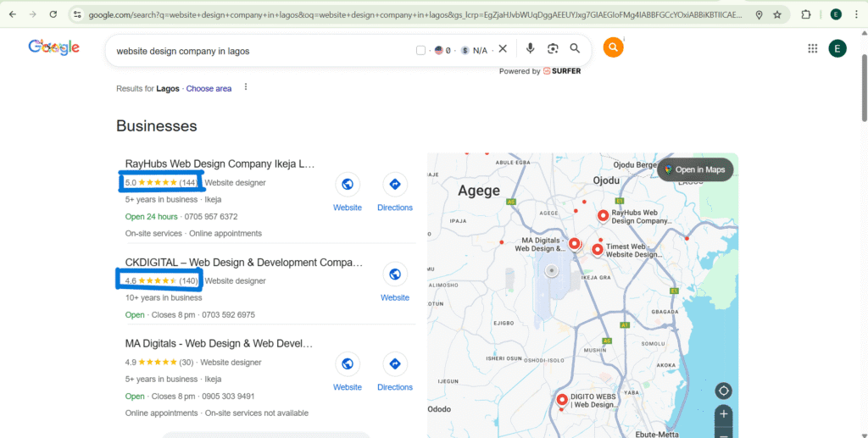Click the Website label under CKDIGITAL
Screen dimensions: 868x438
click(395, 297)
